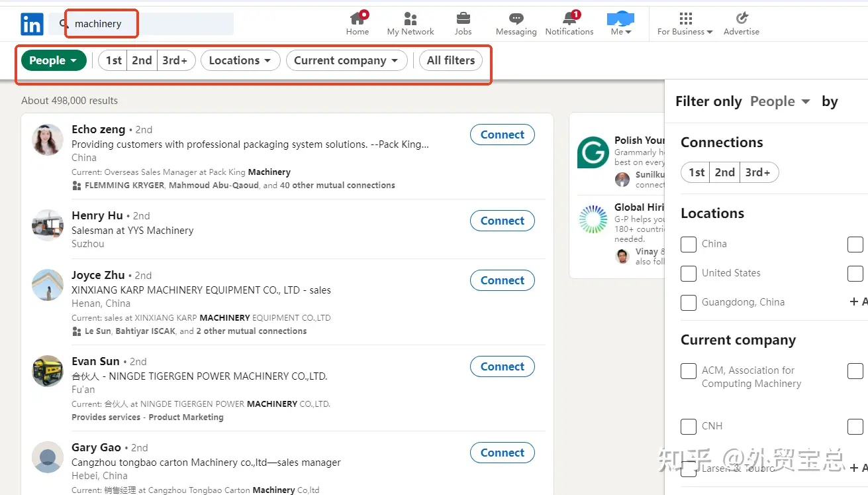Viewport: 868px width, 495px height.
Task: Open the Notifications bell icon
Action: coord(569,18)
